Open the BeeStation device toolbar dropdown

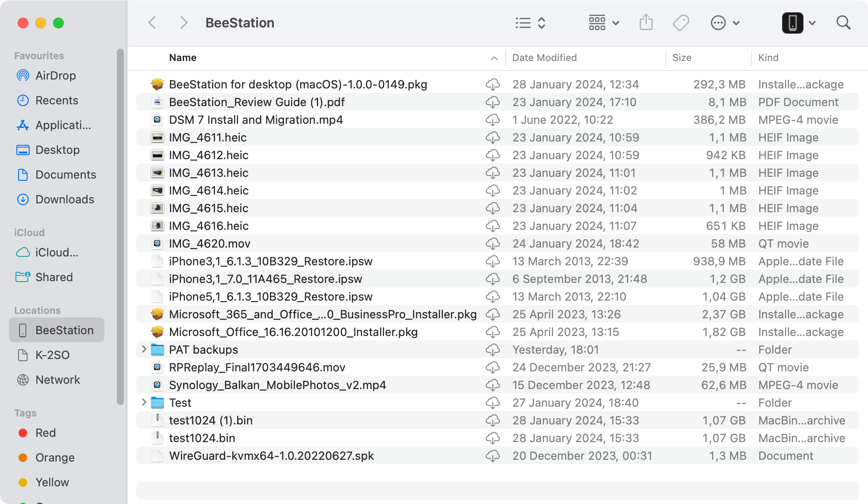[x=799, y=23]
